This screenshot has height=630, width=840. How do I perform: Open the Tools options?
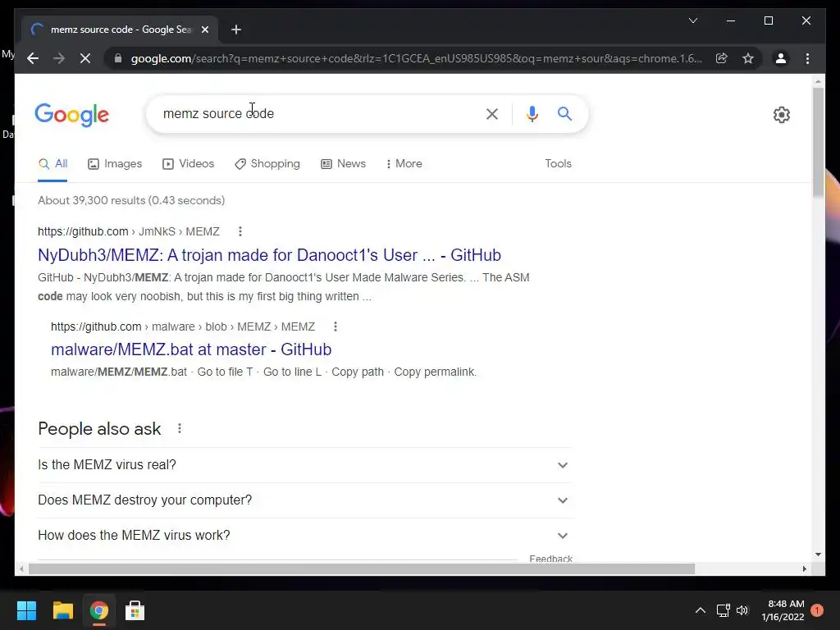tap(558, 164)
